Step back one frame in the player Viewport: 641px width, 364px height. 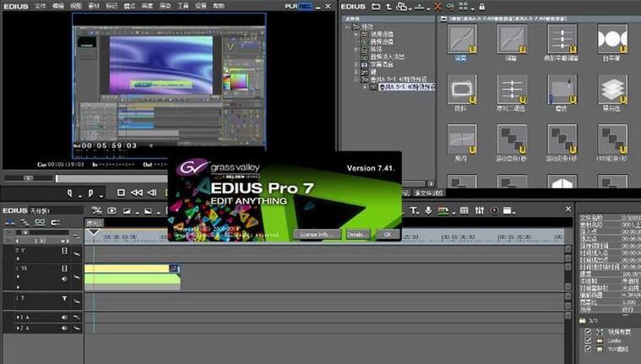152,193
